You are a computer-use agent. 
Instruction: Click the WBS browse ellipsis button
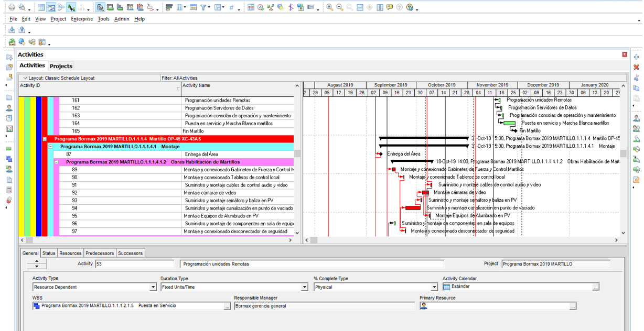point(227,306)
